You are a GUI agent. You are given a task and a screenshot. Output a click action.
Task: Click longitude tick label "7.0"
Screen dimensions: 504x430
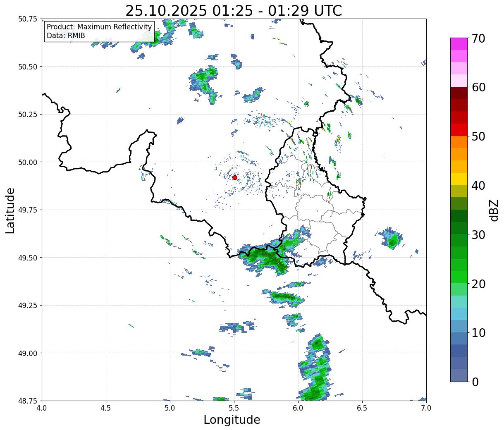pyautogui.click(x=426, y=408)
